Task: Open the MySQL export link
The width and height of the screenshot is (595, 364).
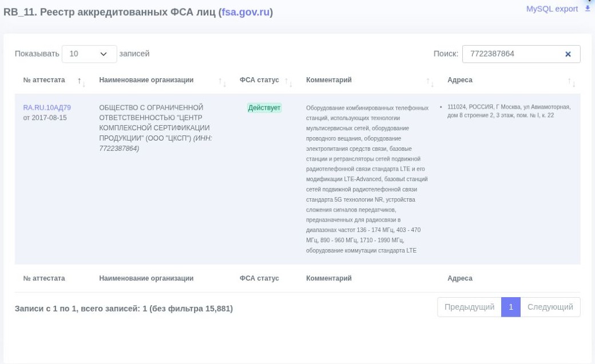Action: (552, 9)
